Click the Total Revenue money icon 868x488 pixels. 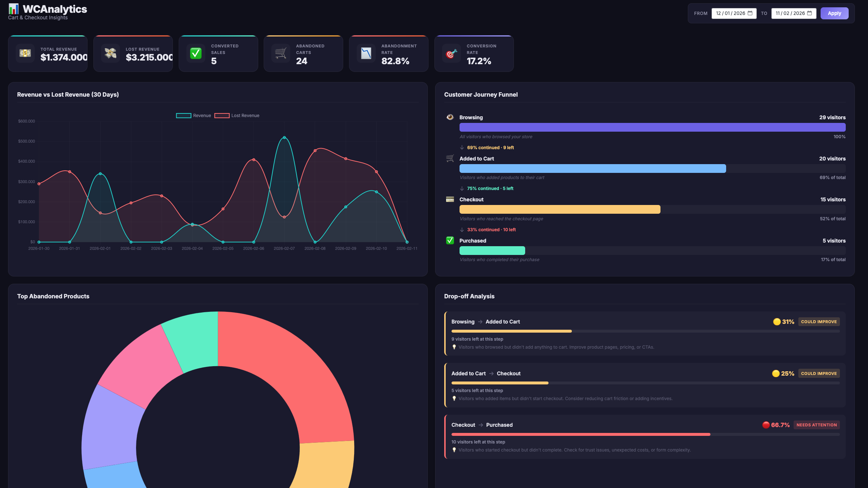(25, 53)
